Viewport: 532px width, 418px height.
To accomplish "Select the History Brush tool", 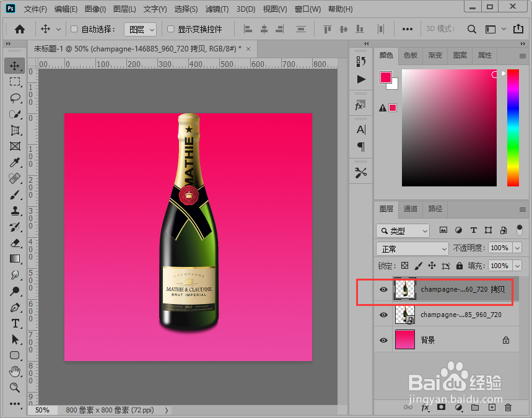I will click(15, 227).
